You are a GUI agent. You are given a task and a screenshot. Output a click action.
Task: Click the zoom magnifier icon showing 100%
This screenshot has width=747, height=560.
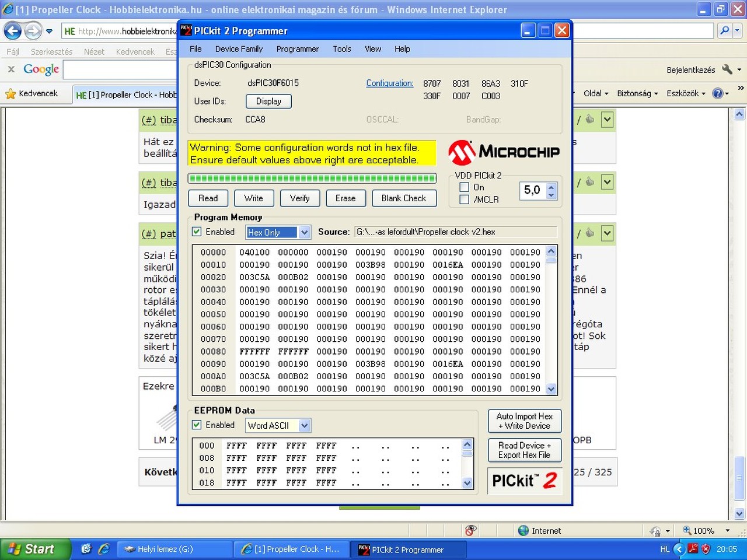coord(687,530)
